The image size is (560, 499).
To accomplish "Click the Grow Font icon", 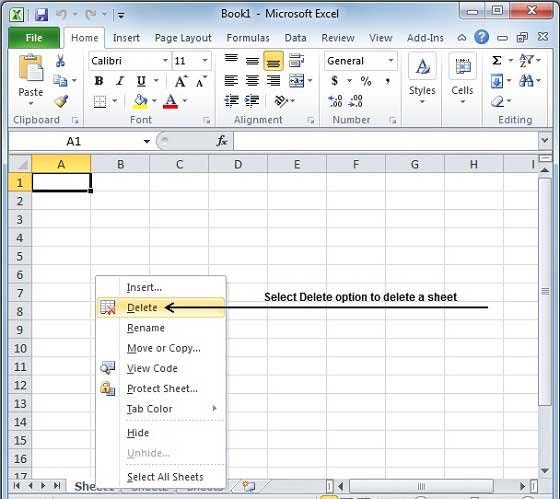I will [x=181, y=81].
